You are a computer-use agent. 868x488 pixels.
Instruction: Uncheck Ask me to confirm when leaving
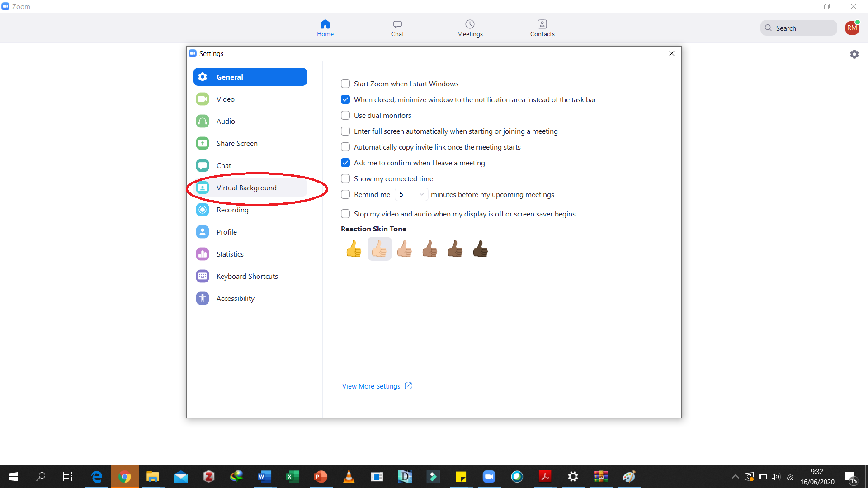point(345,163)
